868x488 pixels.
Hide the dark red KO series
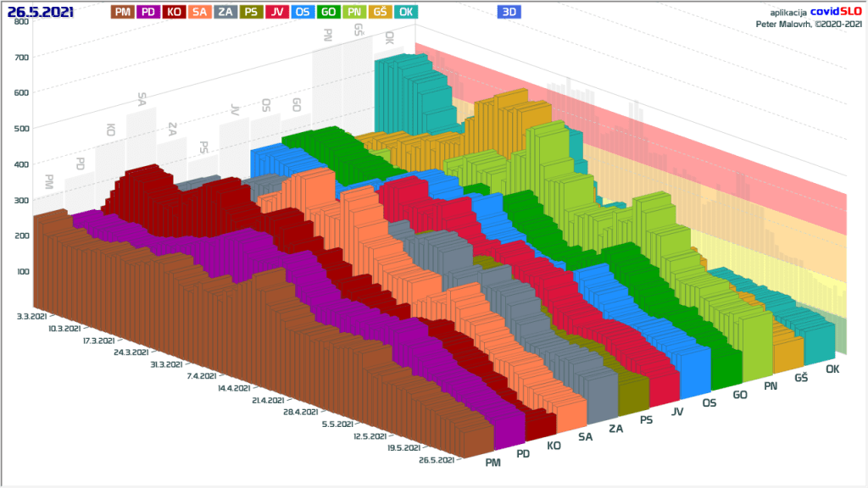(175, 12)
